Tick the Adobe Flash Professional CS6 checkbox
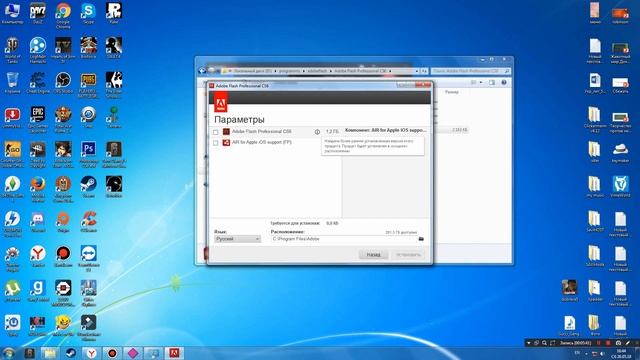640x360 pixels. tap(216, 132)
